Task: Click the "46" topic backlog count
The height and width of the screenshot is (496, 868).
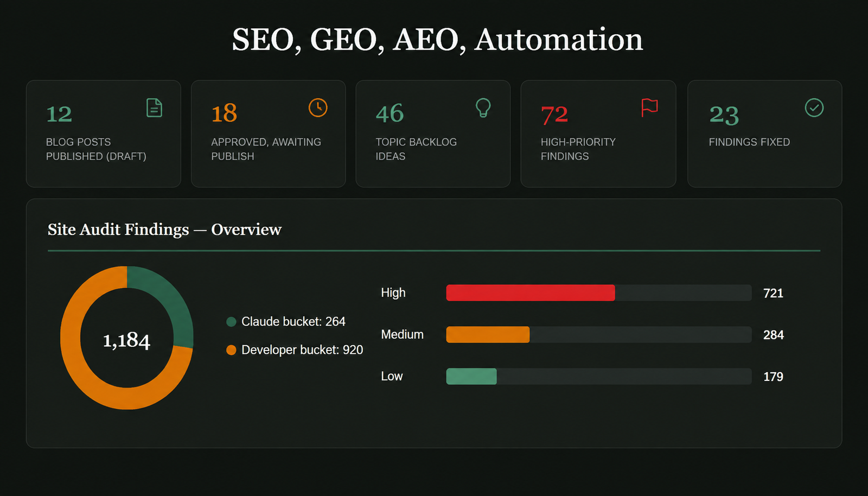Action: [390, 113]
